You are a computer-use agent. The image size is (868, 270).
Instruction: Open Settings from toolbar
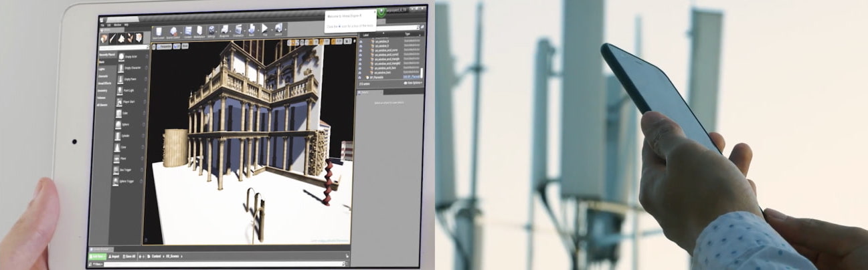click(x=211, y=32)
